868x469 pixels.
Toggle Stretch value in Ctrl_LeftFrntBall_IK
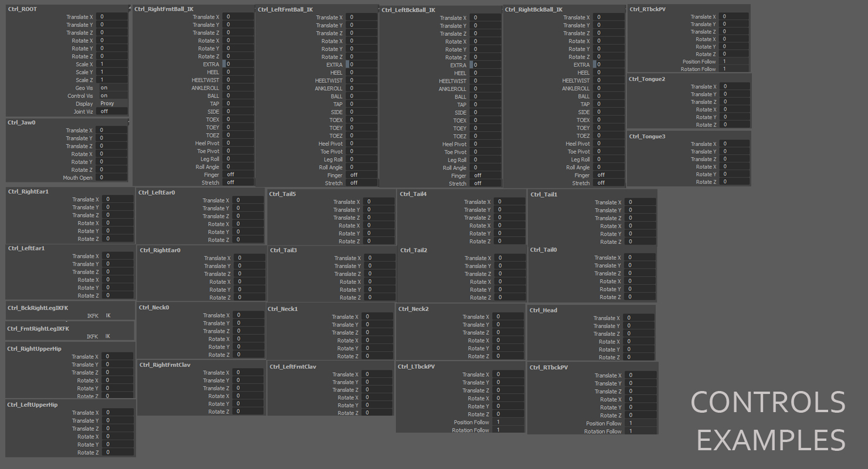coord(362,183)
